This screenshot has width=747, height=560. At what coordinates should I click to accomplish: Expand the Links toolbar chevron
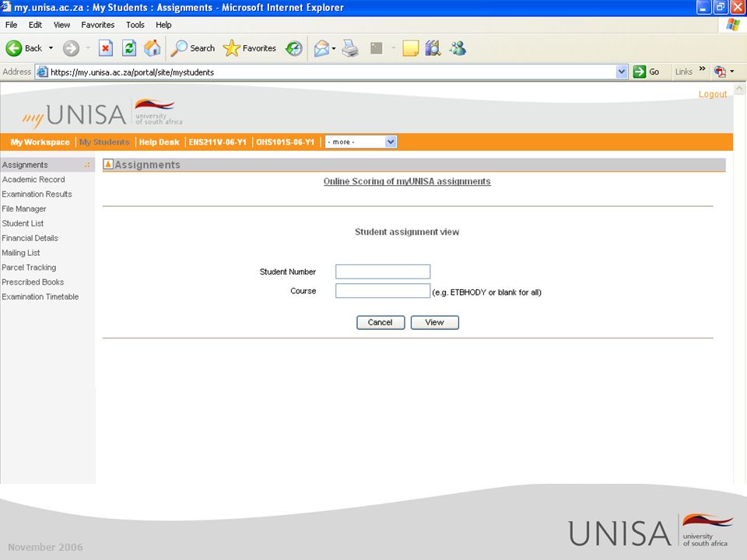(702, 69)
